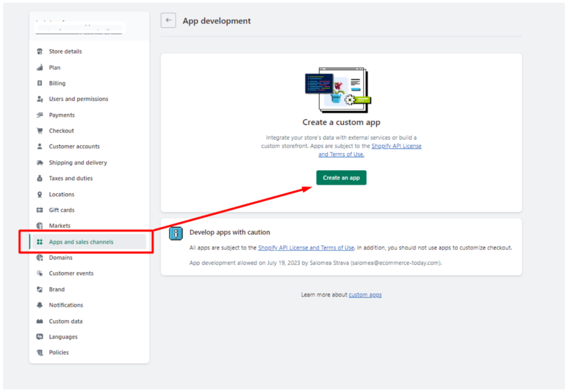Select the Locations pin icon

38,194
